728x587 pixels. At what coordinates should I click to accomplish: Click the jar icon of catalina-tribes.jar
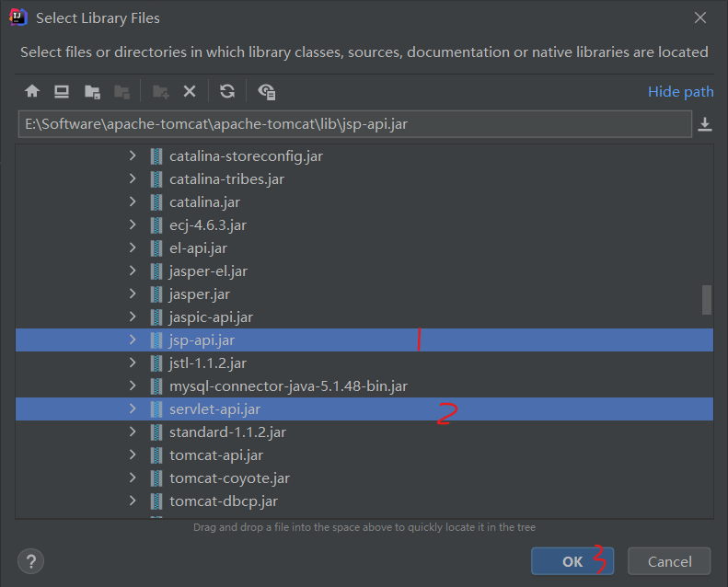click(156, 179)
